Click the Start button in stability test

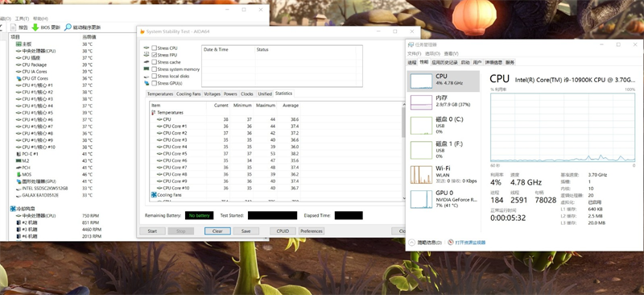[152, 231]
